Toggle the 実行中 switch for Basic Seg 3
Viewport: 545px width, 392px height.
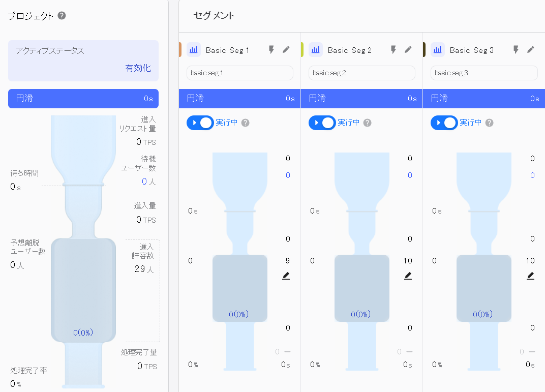pyautogui.click(x=444, y=123)
